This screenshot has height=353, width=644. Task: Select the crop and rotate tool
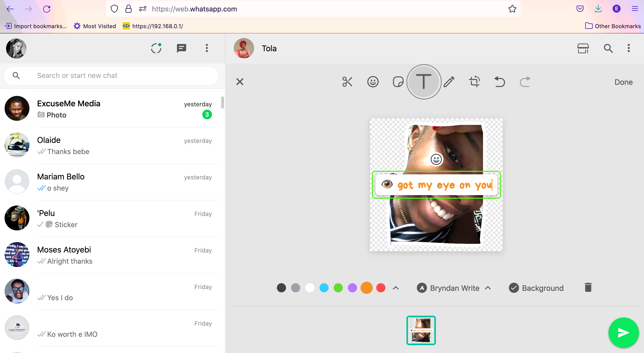tap(474, 82)
